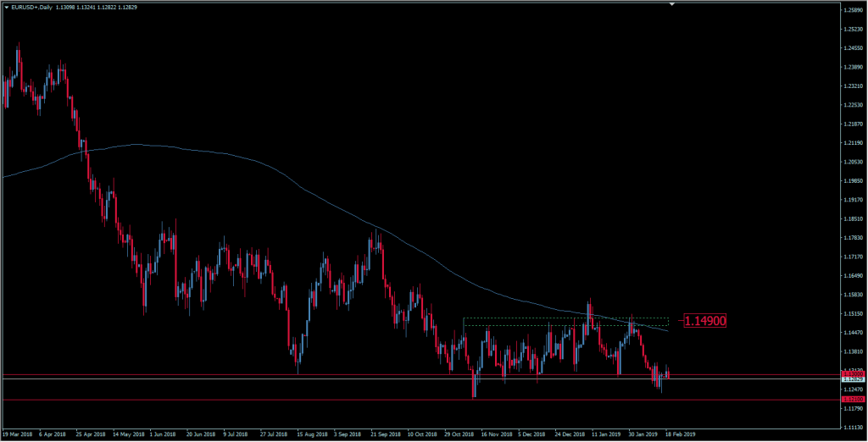Click the 1.17170 price axis label

(x=854, y=257)
